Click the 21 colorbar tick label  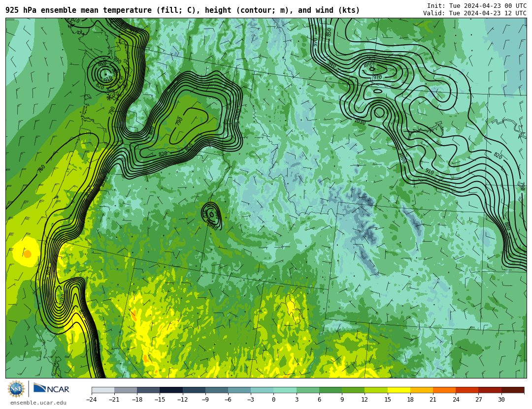(x=433, y=400)
